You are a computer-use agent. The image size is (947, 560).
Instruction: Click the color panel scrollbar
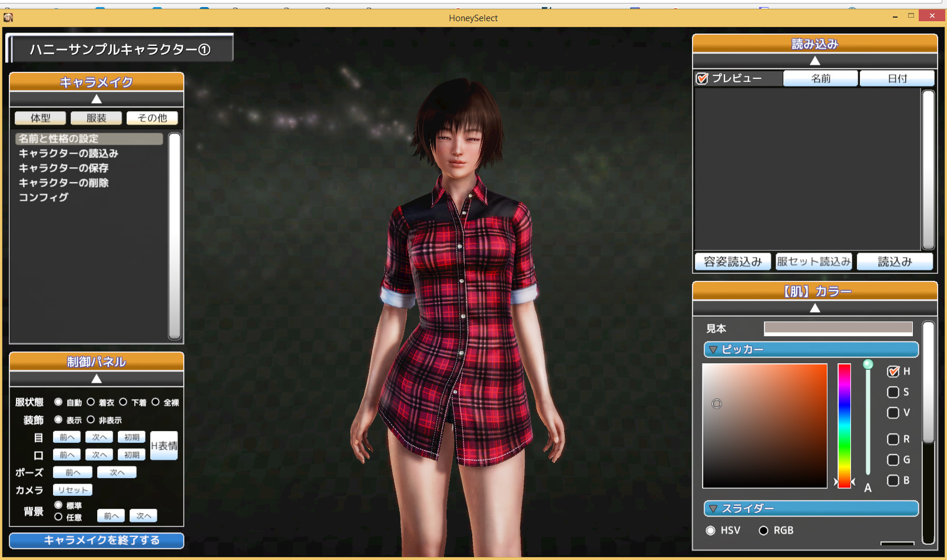click(929, 383)
